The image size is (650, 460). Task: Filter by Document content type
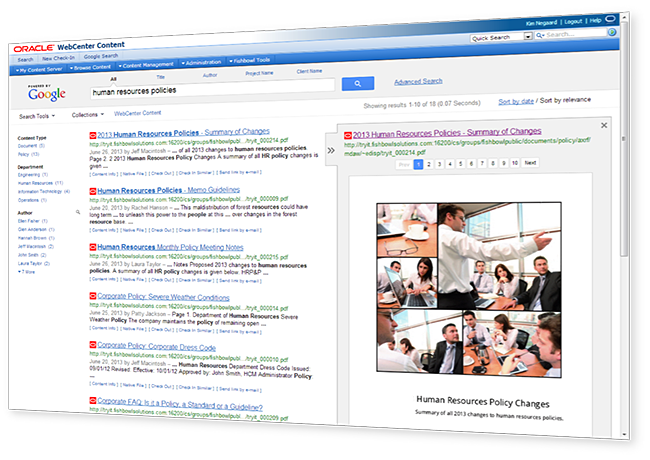[31, 146]
